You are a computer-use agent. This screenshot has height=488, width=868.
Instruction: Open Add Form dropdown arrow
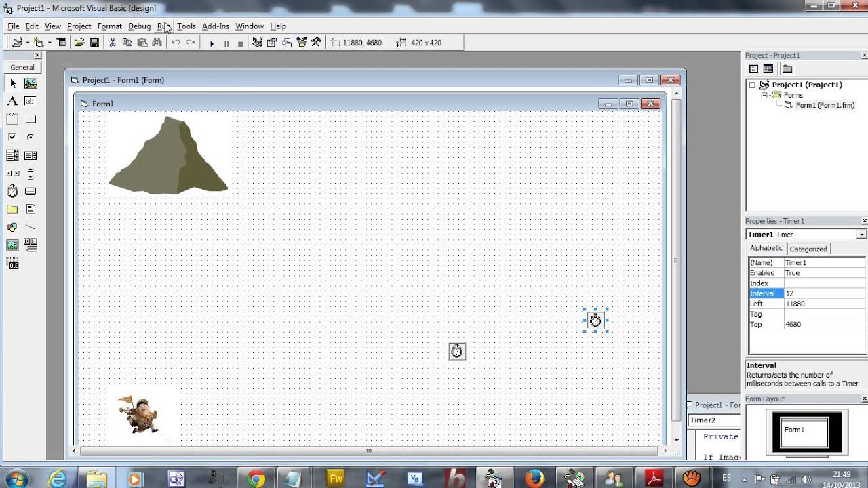(50, 43)
